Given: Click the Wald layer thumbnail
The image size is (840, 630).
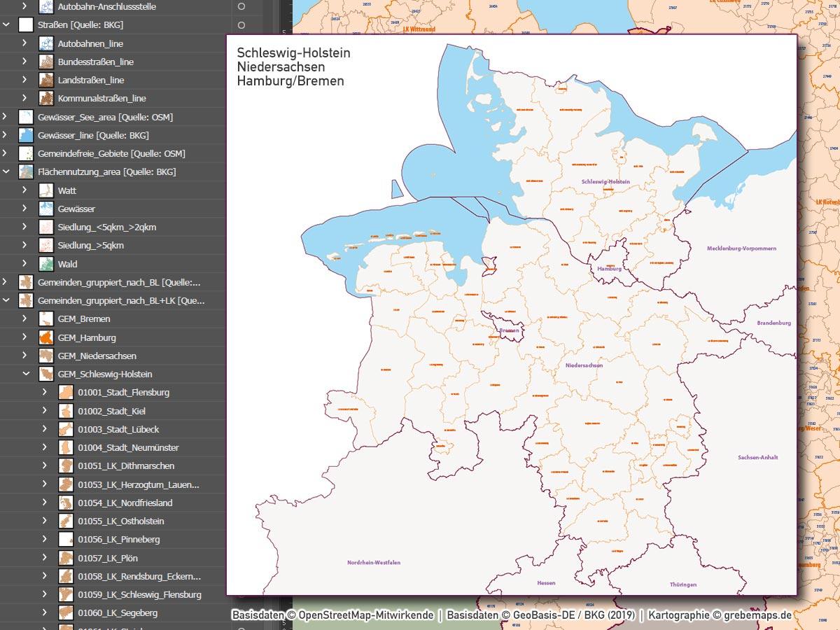Looking at the screenshot, I should click(x=45, y=263).
